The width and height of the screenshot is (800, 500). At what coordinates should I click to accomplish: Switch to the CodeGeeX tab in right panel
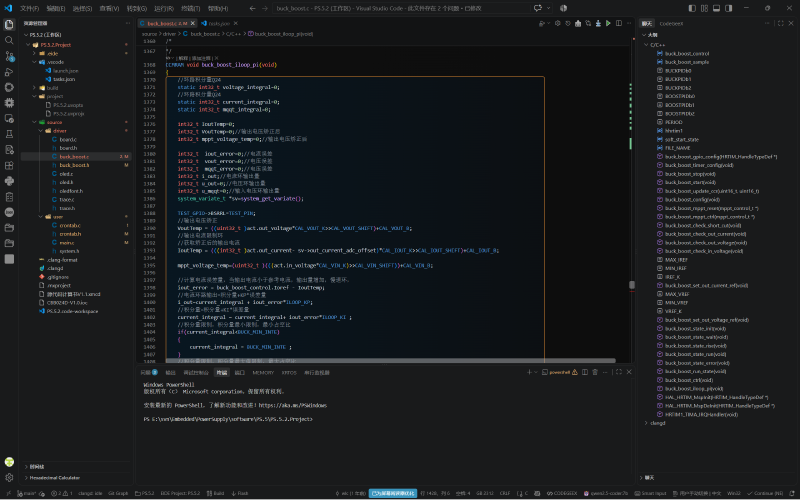671,23
